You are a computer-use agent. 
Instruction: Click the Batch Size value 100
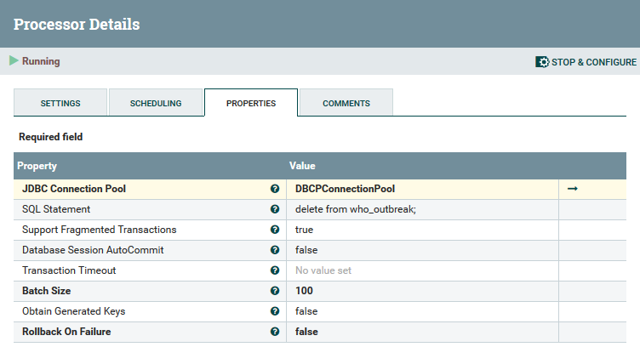(304, 291)
